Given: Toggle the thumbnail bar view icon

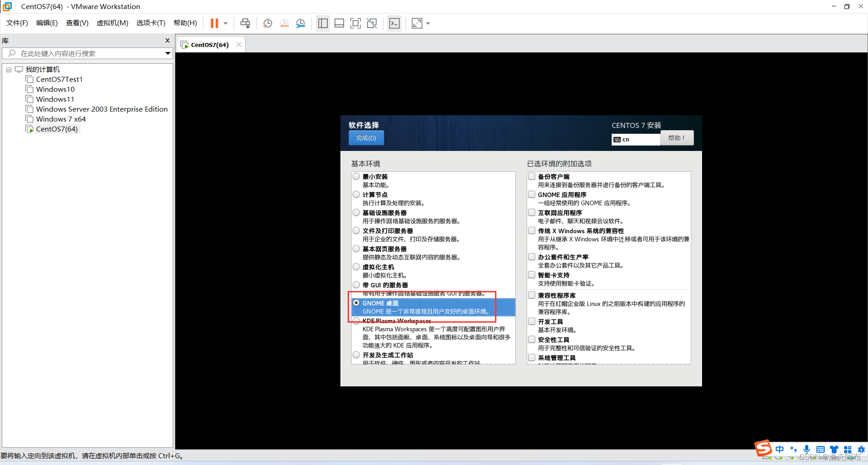Looking at the screenshot, I should pos(339,23).
